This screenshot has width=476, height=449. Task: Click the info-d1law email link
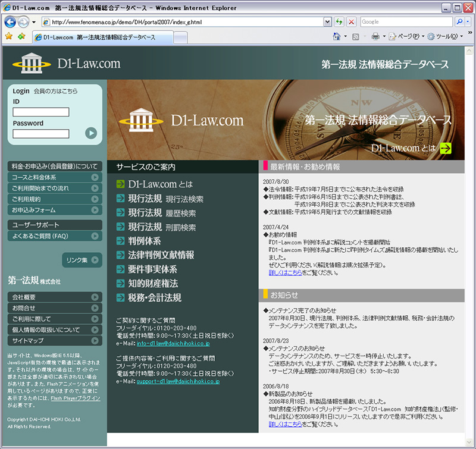pos(173,343)
